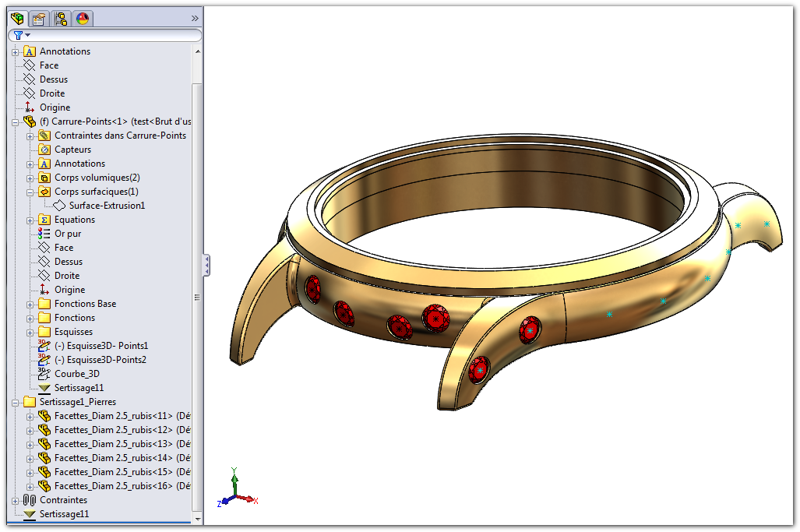Select the Or pur material icon
The image size is (800, 532).
(44, 234)
